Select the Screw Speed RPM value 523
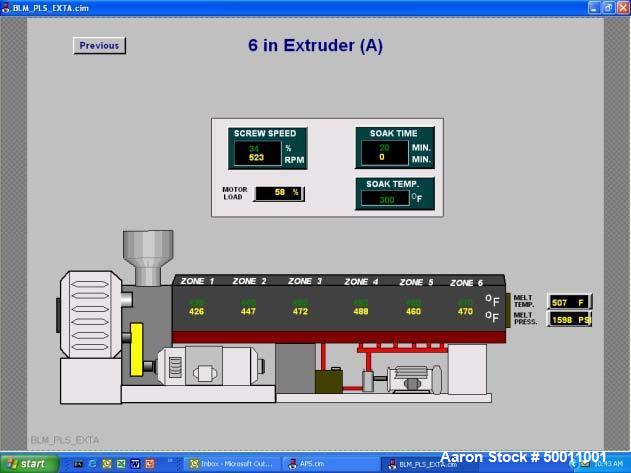The width and height of the screenshot is (631, 473). (256, 157)
